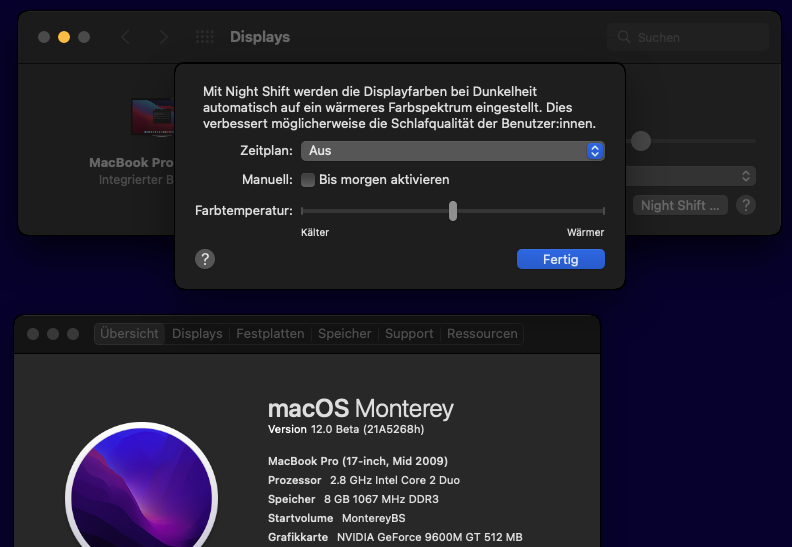792x547 pixels.
Task: Enable Bis morgen aktivieren checkbox
Action: [308, 180]
